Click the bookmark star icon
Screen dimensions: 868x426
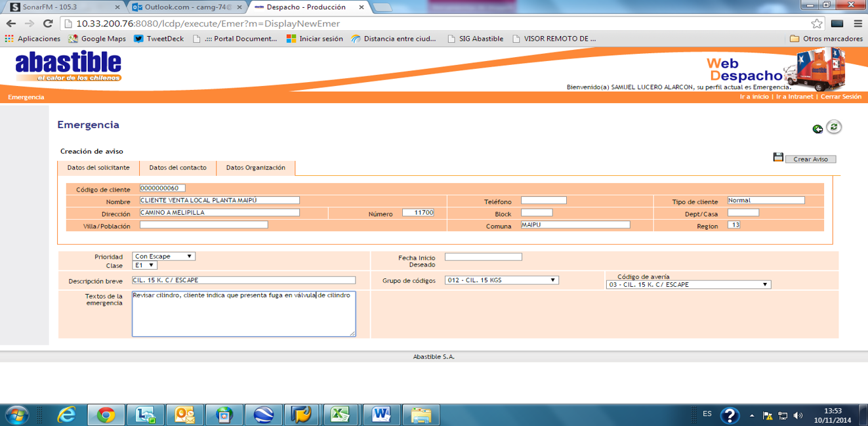[x=817, y=23]
